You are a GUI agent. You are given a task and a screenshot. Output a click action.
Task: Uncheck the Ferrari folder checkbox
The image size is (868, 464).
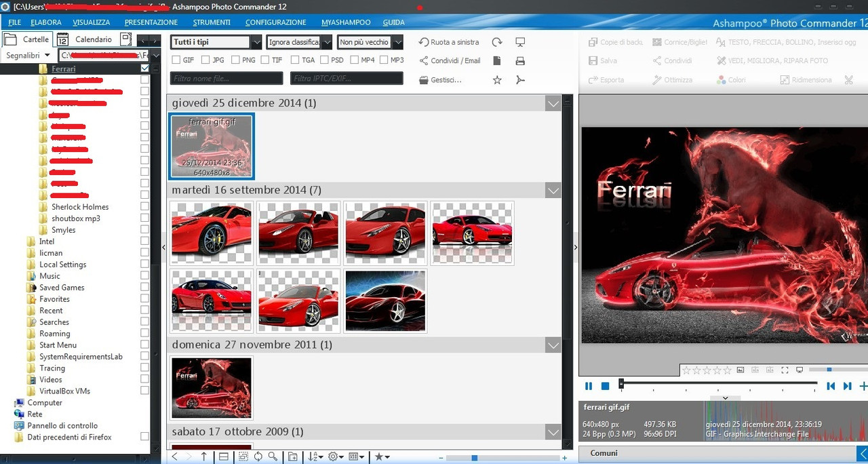[144, 69]
